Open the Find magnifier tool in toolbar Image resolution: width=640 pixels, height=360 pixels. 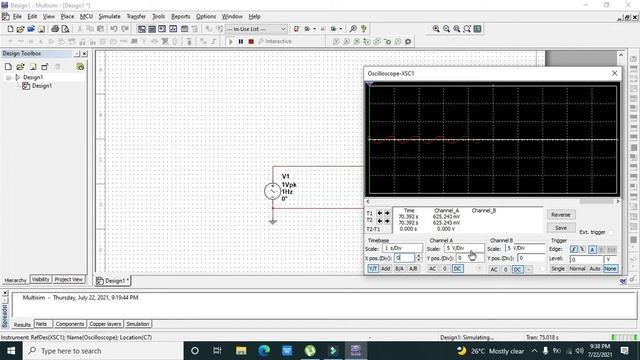coord(353,29)
